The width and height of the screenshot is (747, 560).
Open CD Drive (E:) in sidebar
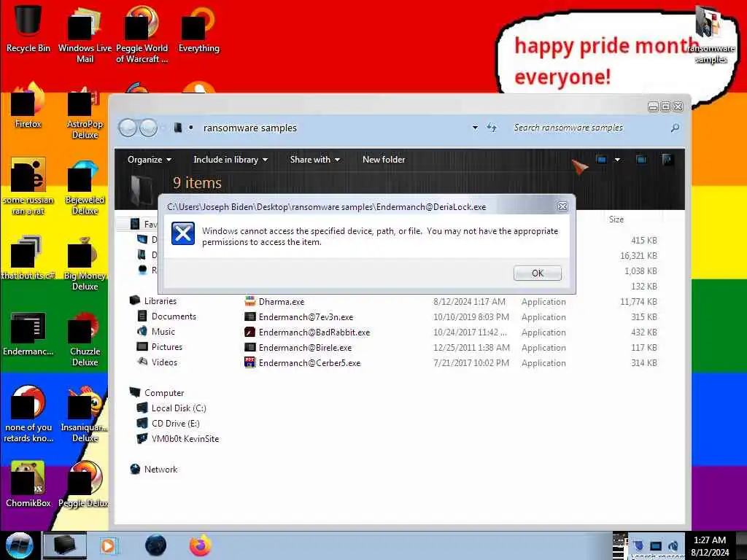click(169, 424)
